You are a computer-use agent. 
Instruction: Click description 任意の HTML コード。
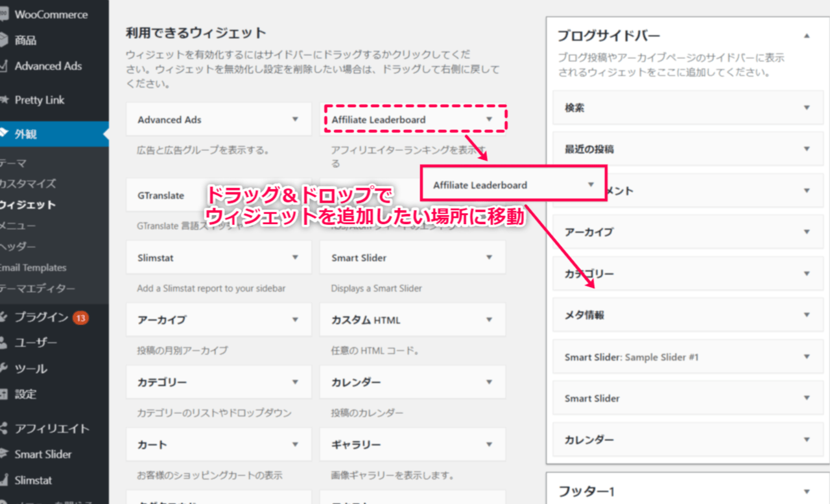click(x=375, y=350)
